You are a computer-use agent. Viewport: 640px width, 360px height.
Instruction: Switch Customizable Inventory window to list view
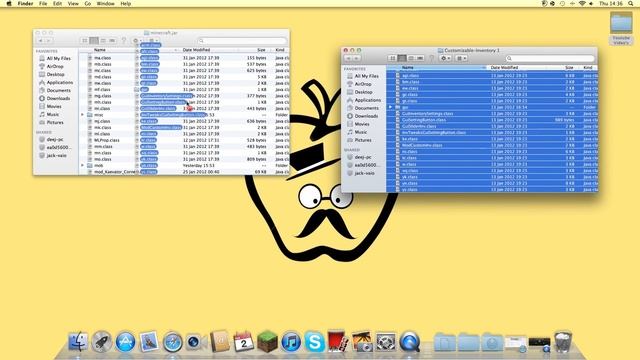tap(402, 58)
